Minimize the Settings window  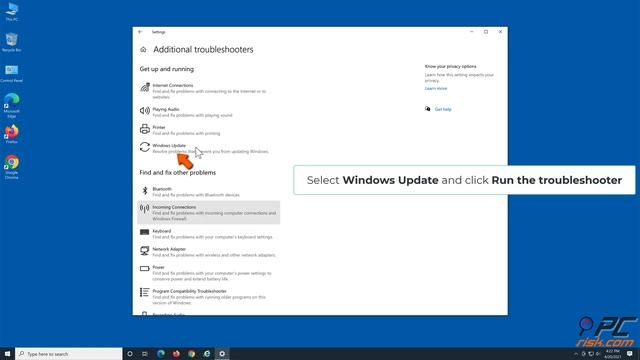472,32
